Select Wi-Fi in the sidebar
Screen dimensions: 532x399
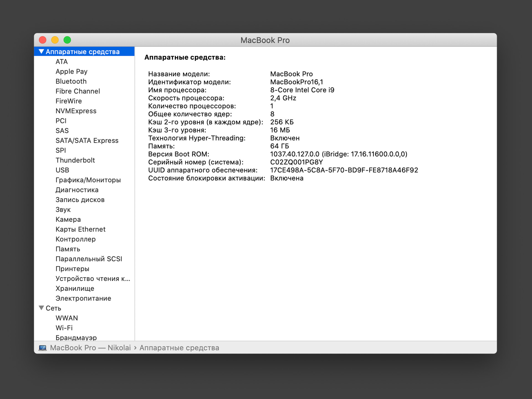(x=64, y=328)
